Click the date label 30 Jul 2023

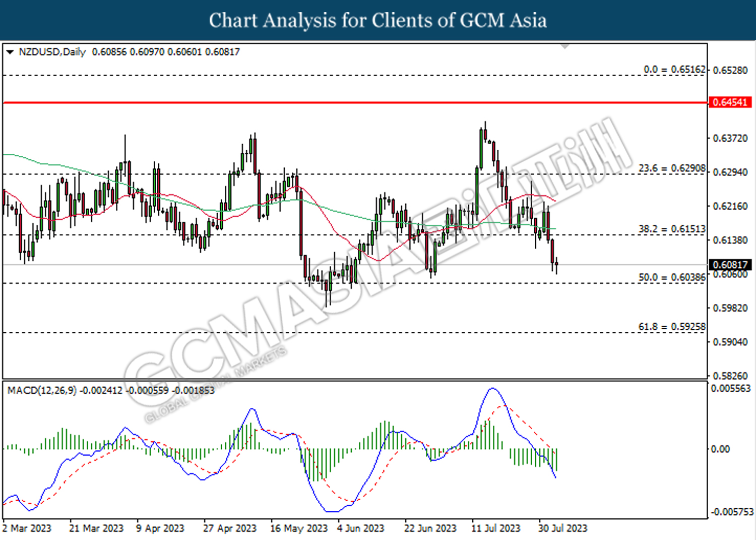click(563, 528)
